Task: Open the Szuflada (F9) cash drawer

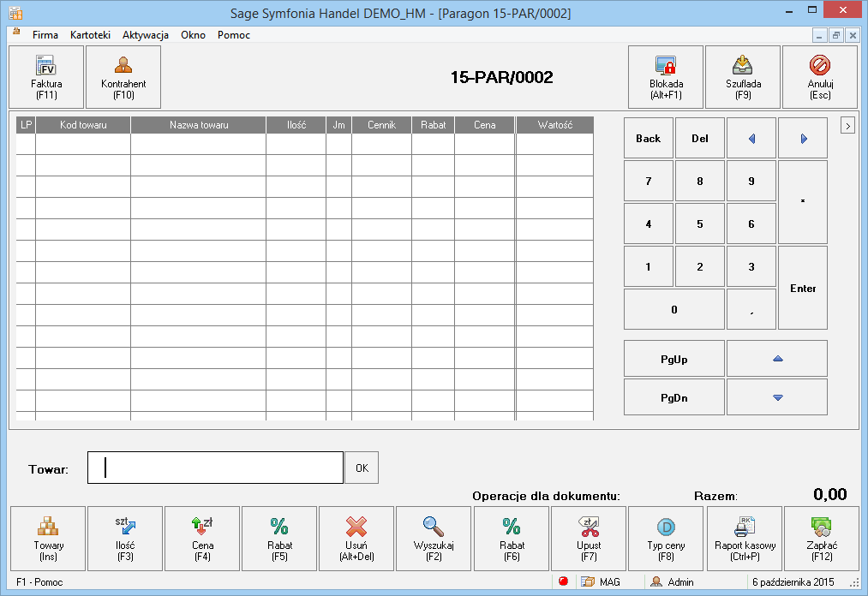Action: click(743, 77)
